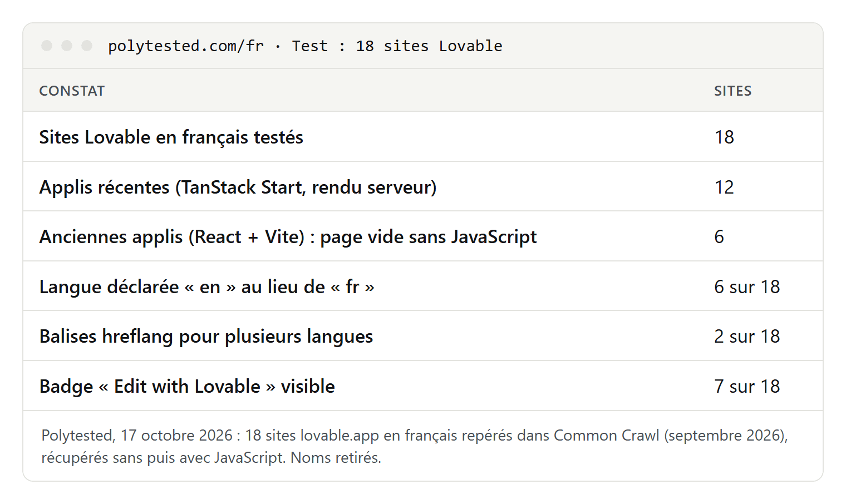Click the value 12 for Applis récentes
The image size is (846, 504).
click(x=724, y=187)
